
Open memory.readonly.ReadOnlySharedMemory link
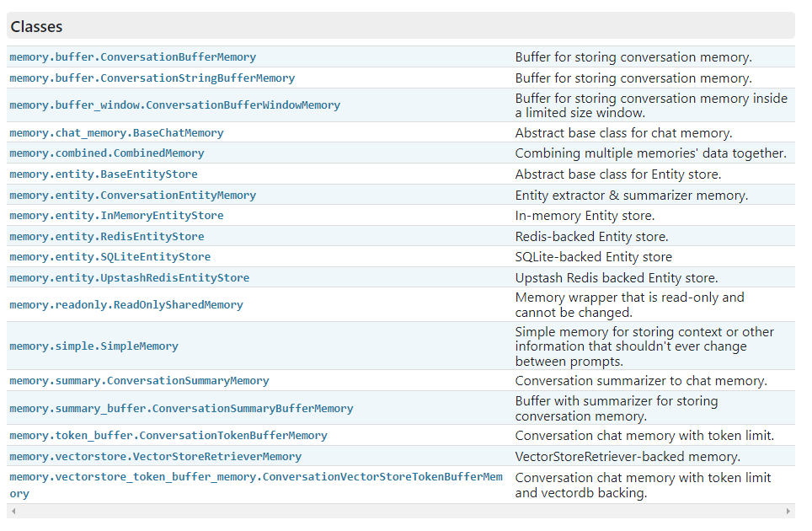126,304
